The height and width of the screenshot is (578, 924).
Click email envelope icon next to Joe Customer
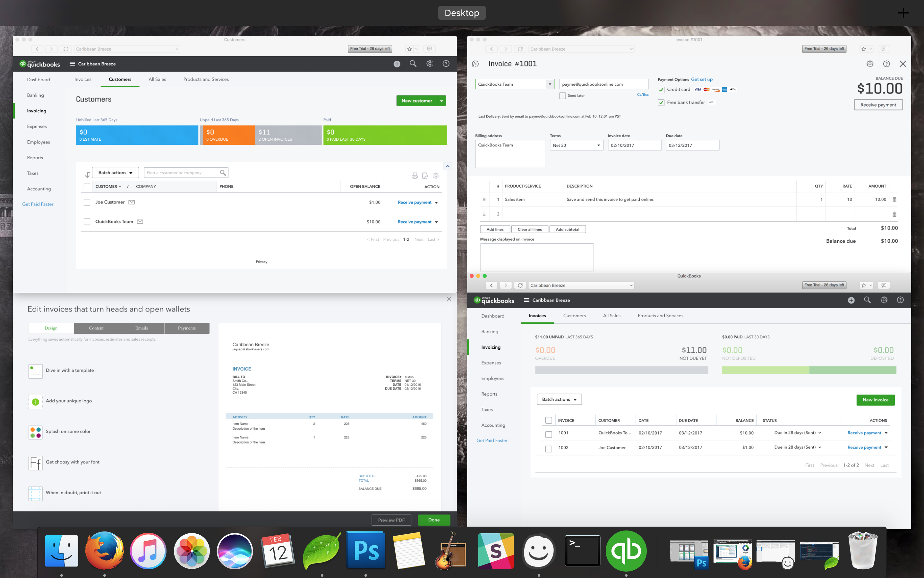coord(131,202)
